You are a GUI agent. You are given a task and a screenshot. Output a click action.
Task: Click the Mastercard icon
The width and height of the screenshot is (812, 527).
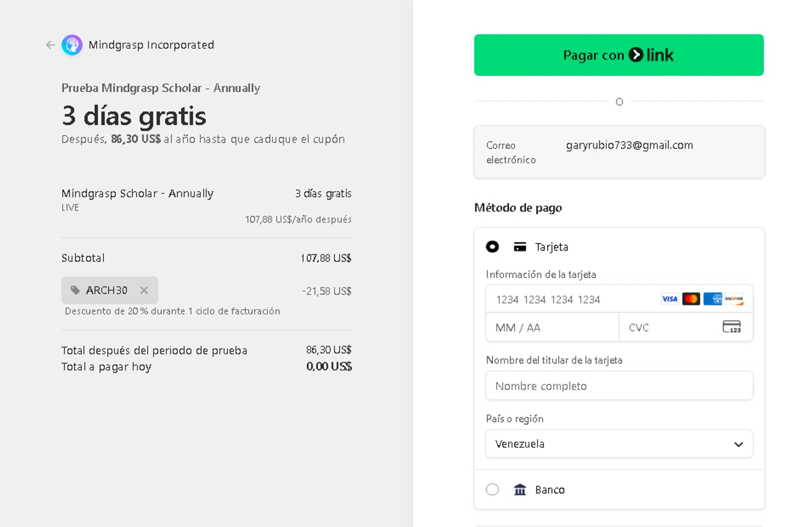tap(691, 299)
